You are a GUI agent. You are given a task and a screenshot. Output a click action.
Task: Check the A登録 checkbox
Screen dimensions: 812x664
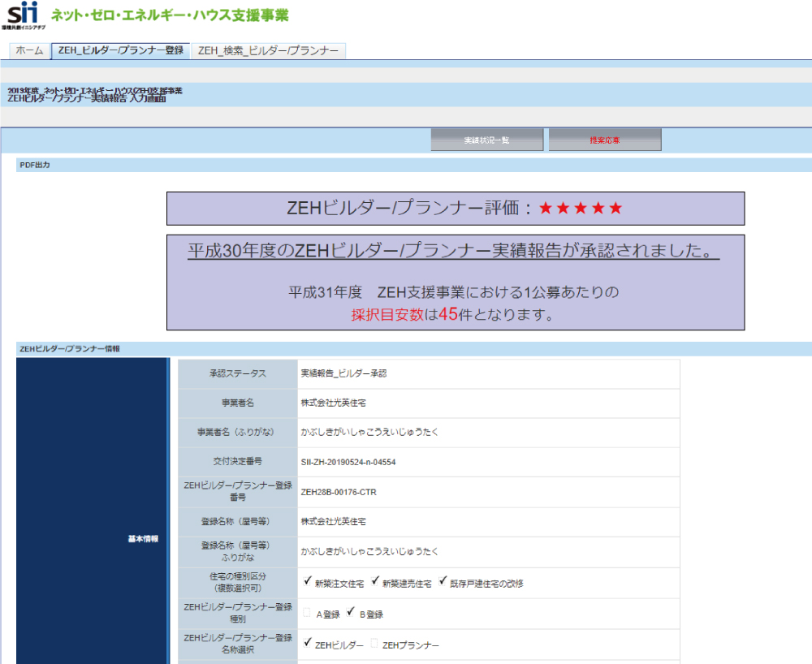click(x=307, y=614)
